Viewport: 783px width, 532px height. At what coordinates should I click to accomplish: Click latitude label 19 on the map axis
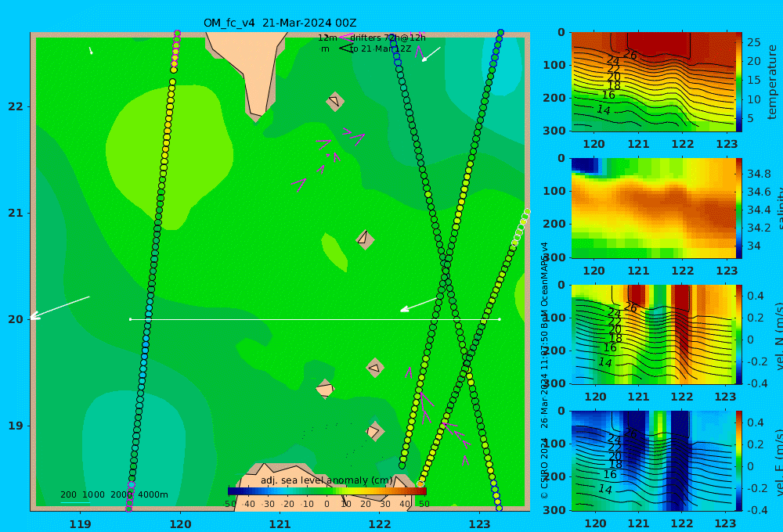[16, 426]
